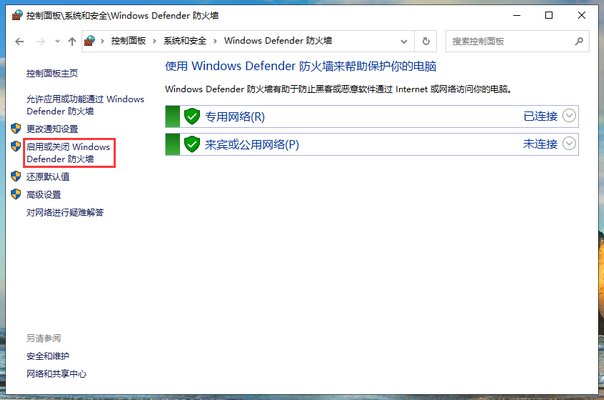
Task: Click green shield icon of 来宾或公用网络(P)
Action: (191, 145)
